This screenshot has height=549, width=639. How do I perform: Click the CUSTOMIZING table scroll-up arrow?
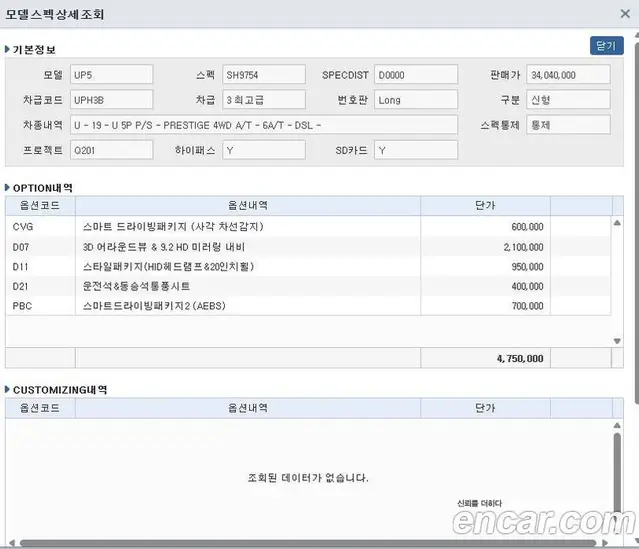tap(617, 425)
